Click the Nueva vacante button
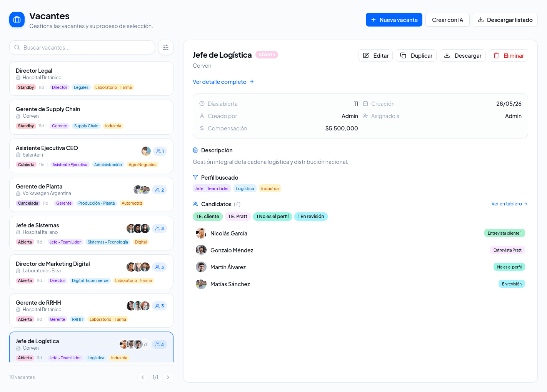Screen dimensions: 547x392 coord(394,20)
